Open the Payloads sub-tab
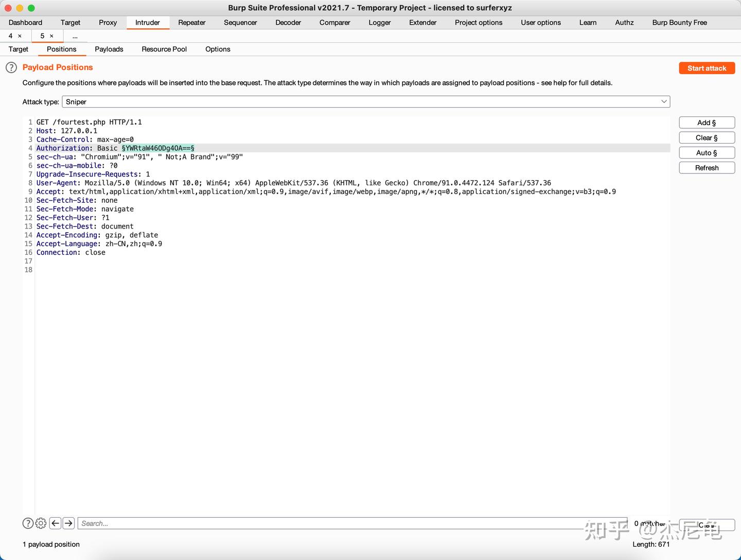Image resolution: width=741 pixels, height=560 pixels. coord(109,49)
